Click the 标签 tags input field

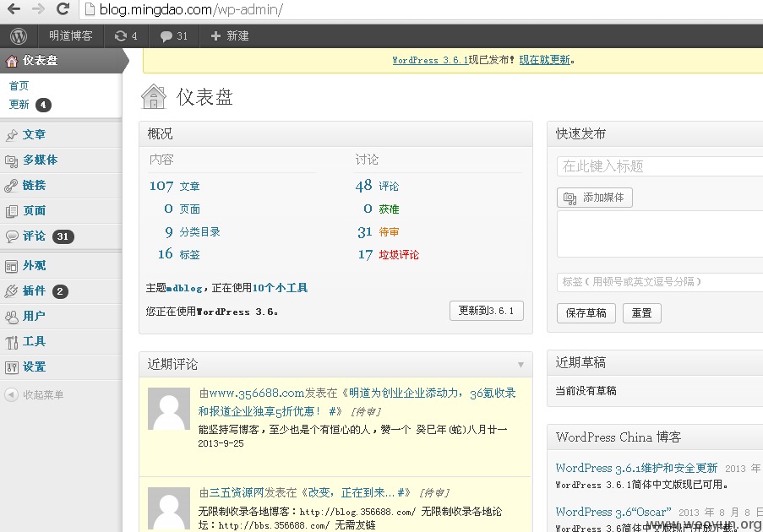coord(660,281)
